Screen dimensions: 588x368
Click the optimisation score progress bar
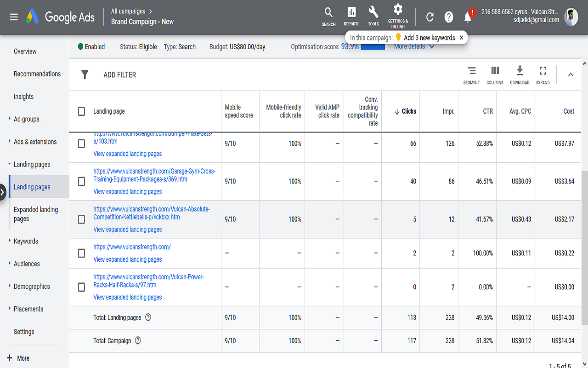[373, 47]
